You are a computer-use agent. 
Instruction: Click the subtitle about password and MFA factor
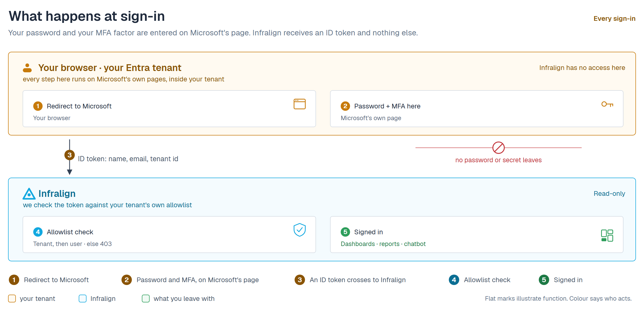click(213, 33)
